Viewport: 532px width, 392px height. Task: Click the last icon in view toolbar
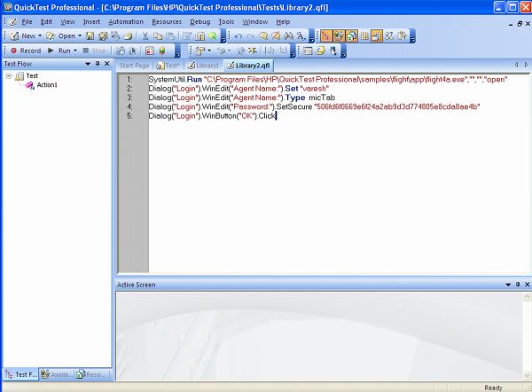point(402,36)
